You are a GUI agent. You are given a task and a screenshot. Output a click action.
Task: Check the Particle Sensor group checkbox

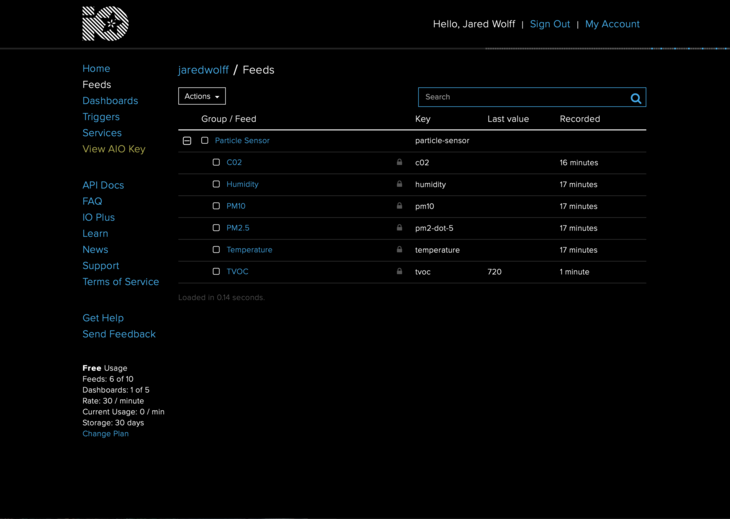[x=205, y=141]
